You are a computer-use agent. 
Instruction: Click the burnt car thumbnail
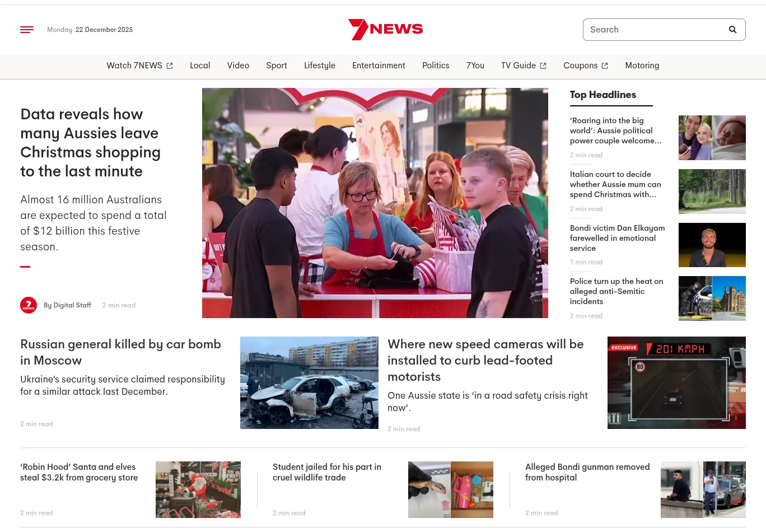coord(309,382)
